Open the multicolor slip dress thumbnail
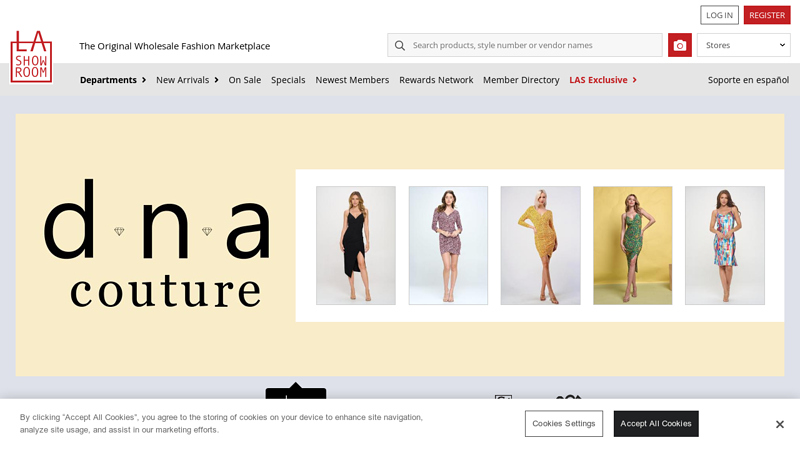 coord(724,245)
